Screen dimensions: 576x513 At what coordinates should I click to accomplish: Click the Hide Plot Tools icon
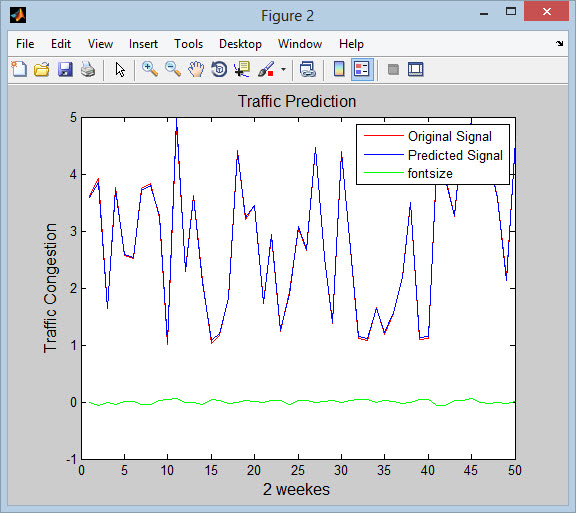click(393, 69)
